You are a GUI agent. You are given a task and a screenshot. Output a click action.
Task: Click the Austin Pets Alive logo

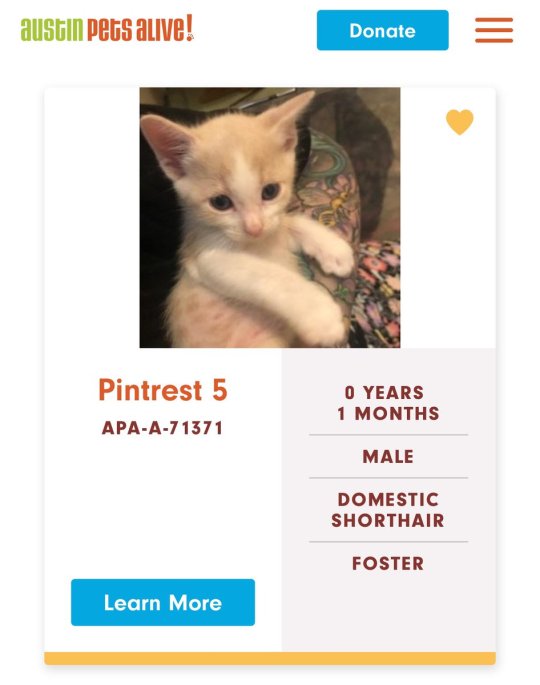pos(107,28)
